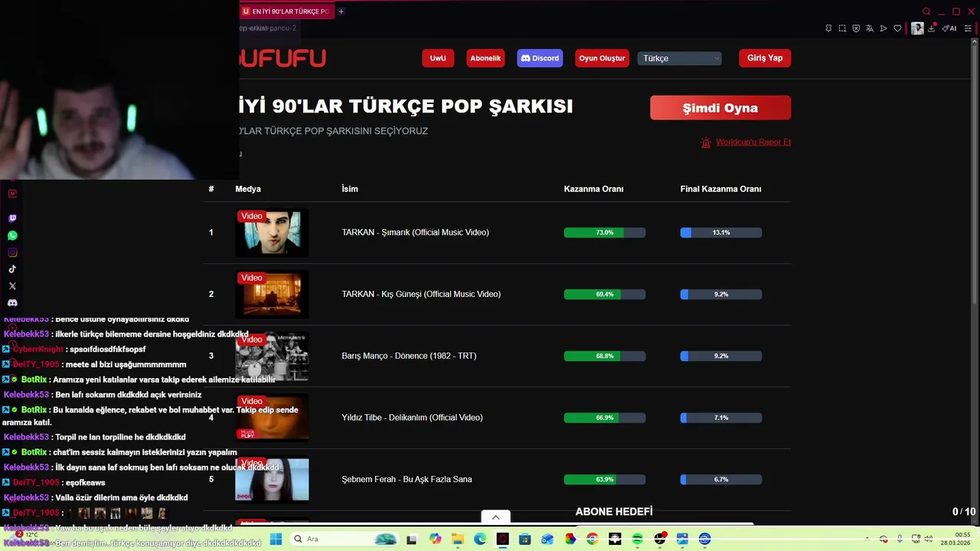
Task: Open a new browser tab
Action: 341,11
